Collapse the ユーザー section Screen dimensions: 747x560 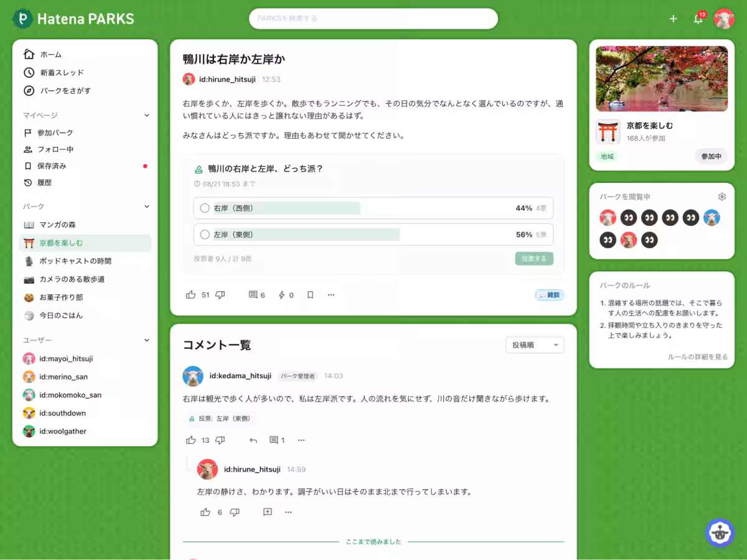click(x=147, y=340)
